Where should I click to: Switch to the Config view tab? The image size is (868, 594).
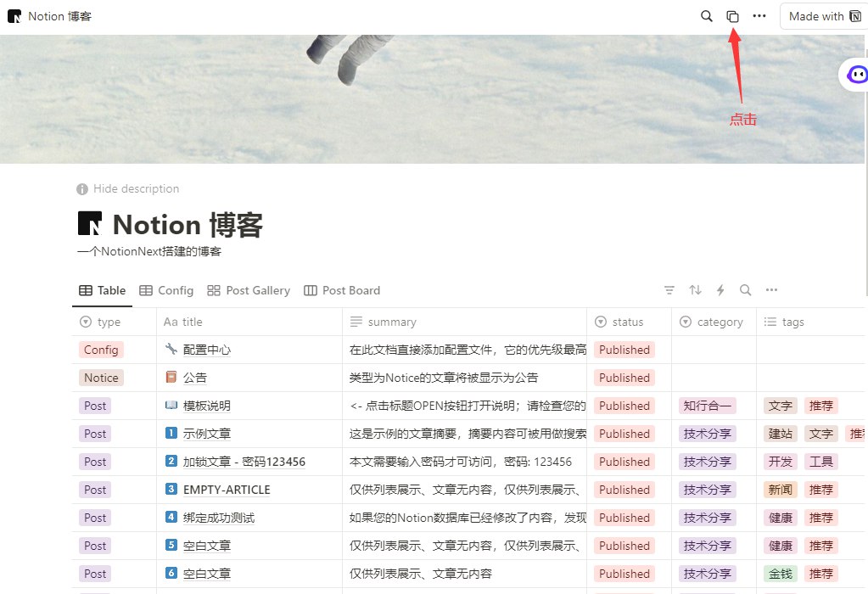166,290
